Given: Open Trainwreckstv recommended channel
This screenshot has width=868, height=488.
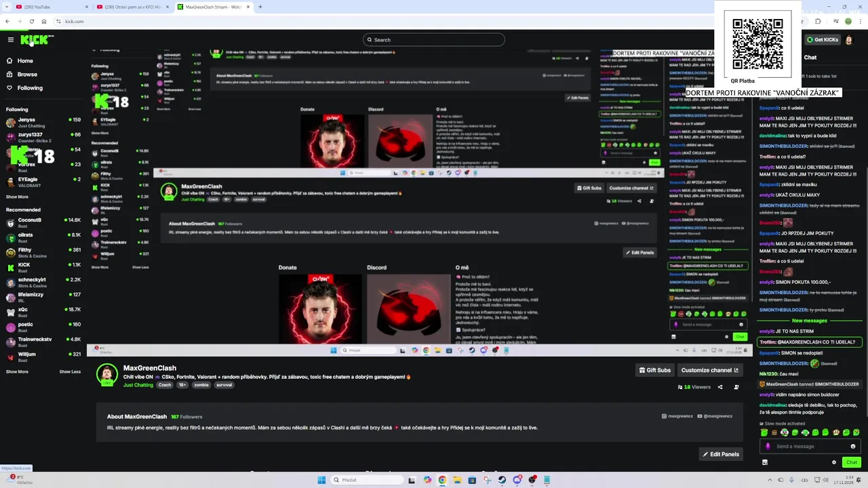Looking at the screenshot, I should point(43,342).
